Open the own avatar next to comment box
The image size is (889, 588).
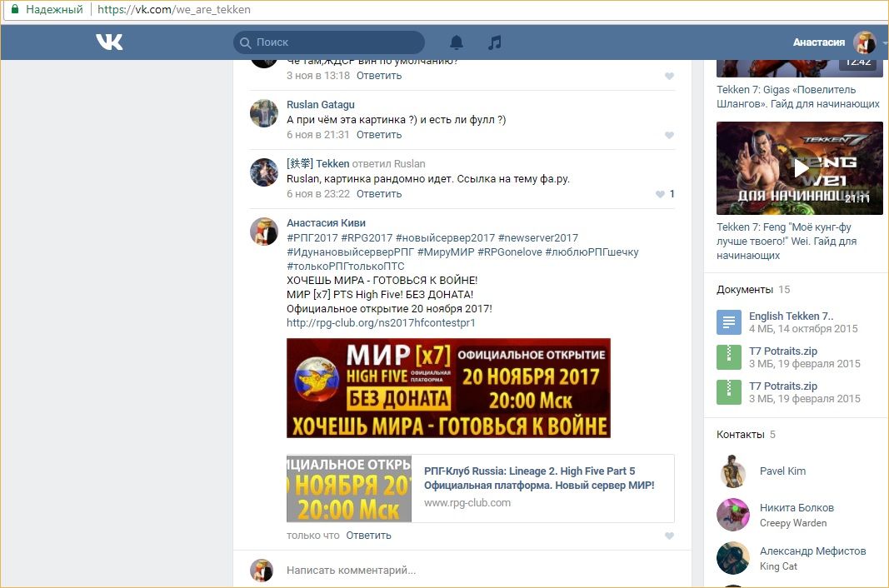[x=262, y=571]
